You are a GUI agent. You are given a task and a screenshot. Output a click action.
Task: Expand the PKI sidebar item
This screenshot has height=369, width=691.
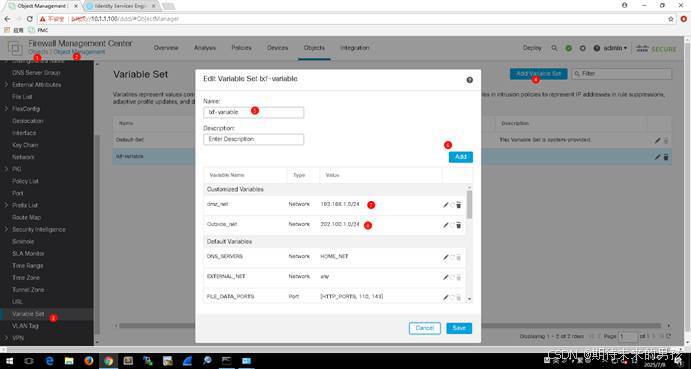tap(6, 169)
